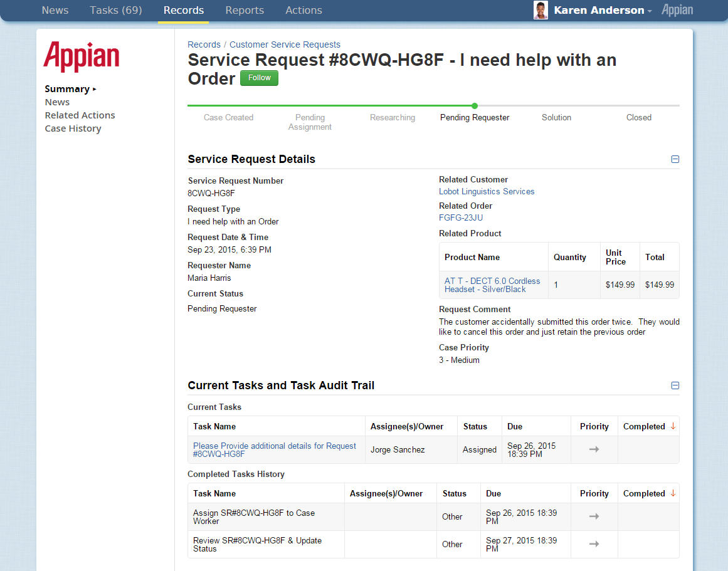Click Assign SR#8CWQ-HG8F to Case Worker row
The image size is (728, 571).
click(434, 516)
